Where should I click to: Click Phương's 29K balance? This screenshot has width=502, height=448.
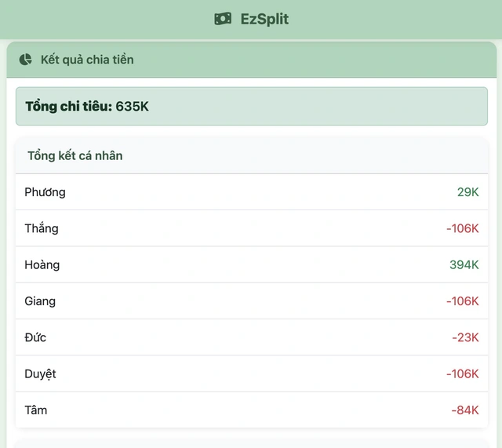tap(467, 192)
